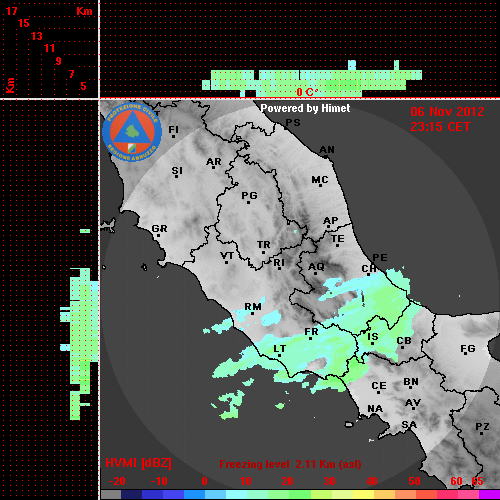Pick the yellow swatch on the dBZ color bar
The image size is (500, 500).
363,495
